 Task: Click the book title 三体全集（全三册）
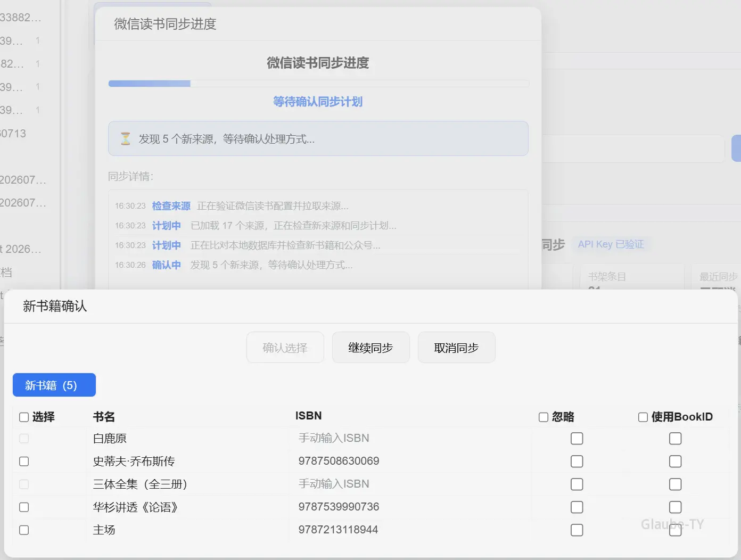click(x=141, y=484)
